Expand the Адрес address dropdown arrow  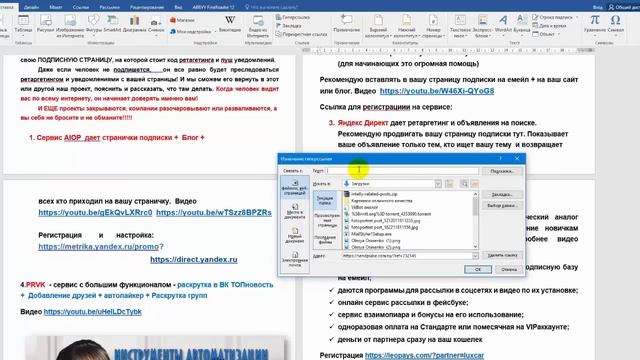tap(475, 256)
